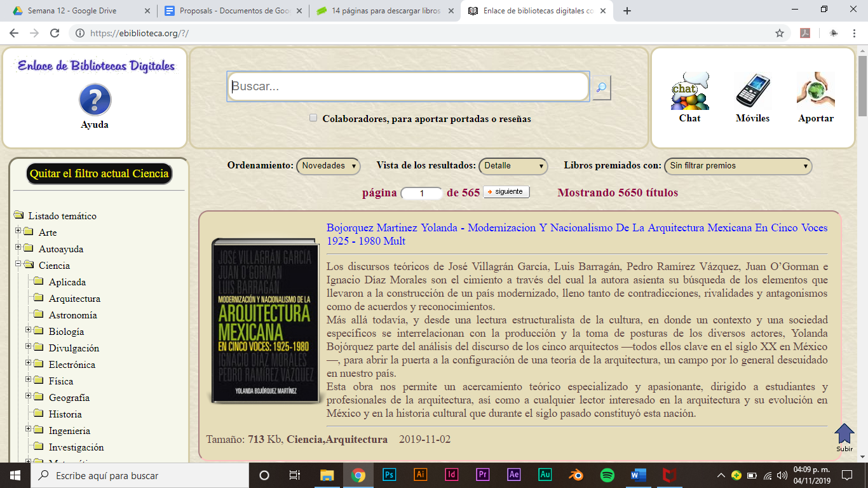Open InDesign from the taskbar
Viewport: 868px width, 488px height.
(x=452, y=475)
